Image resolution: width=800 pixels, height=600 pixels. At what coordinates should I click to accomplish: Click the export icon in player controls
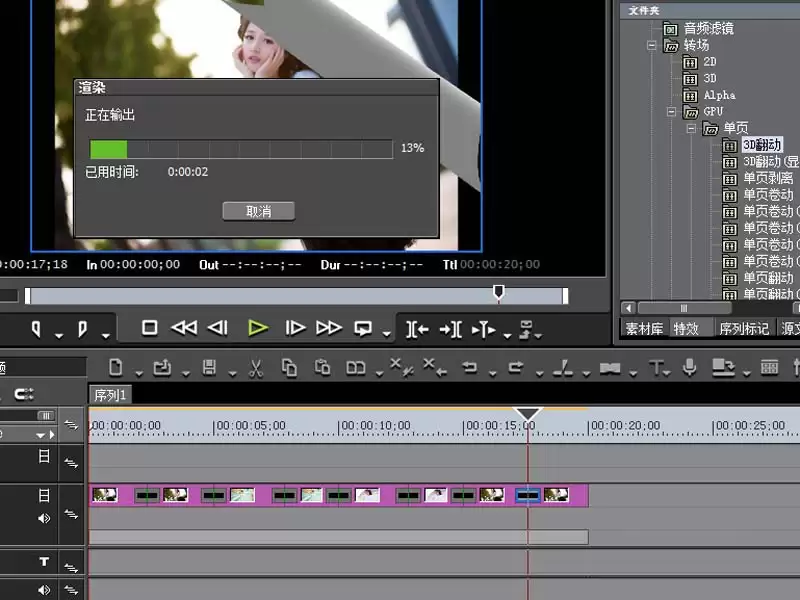[527, 330]
